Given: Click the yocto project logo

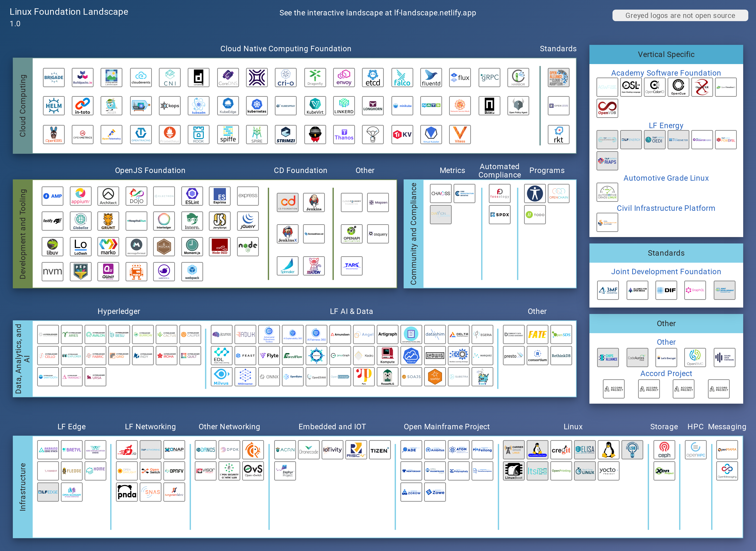Looking at the screenshot, I should point(609,471).
